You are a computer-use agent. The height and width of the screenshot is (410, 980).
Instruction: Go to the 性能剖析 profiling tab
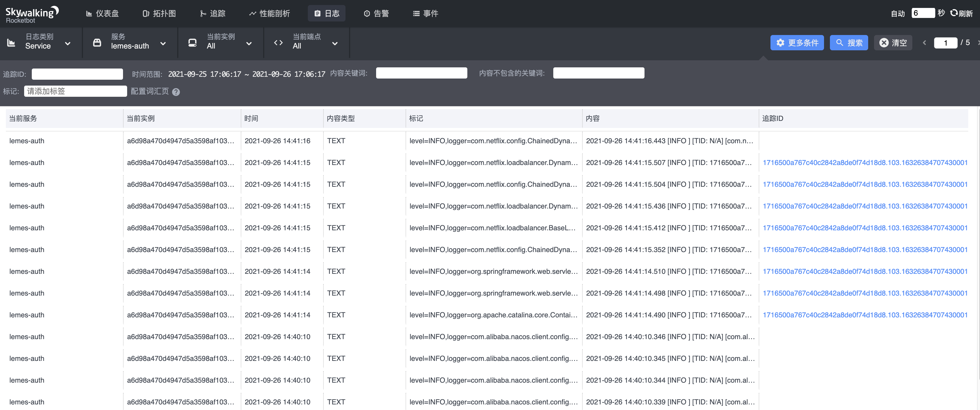click(x=269, y=13)
